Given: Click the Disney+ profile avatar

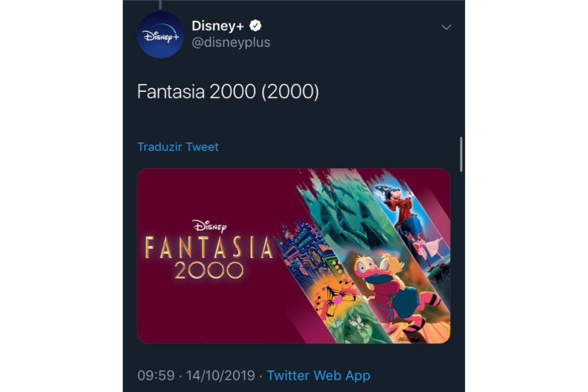Looking at the screenshot, I should click(x=161, y=35).
